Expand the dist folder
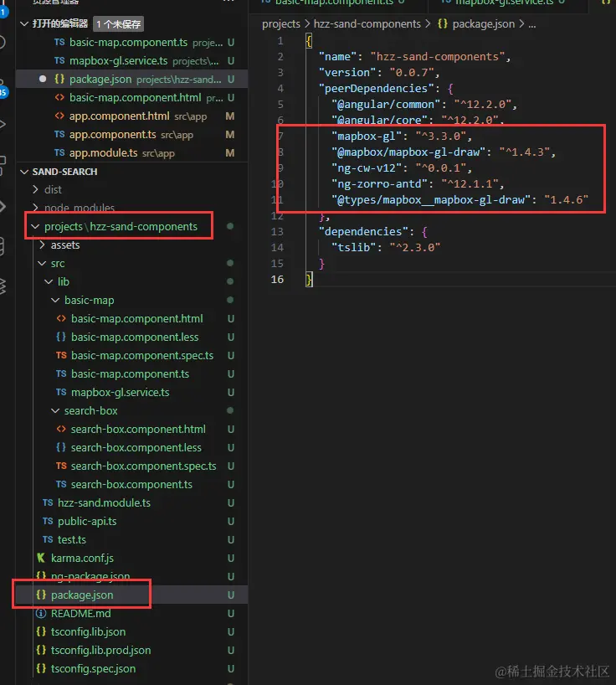The height and width of the screenshot is (685, 616). 131,189
